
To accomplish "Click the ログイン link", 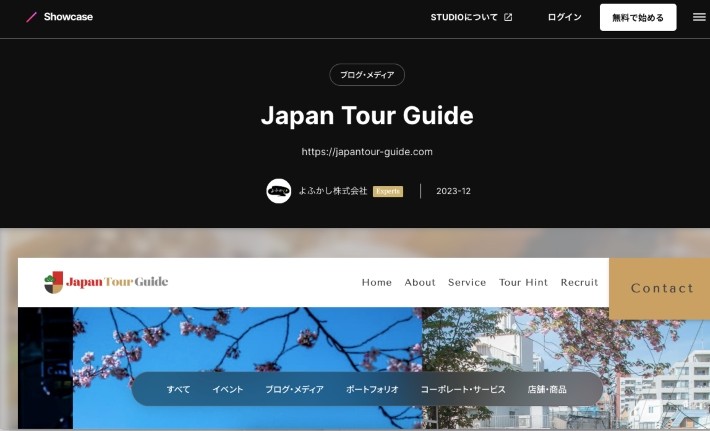I will click(564, 17).
